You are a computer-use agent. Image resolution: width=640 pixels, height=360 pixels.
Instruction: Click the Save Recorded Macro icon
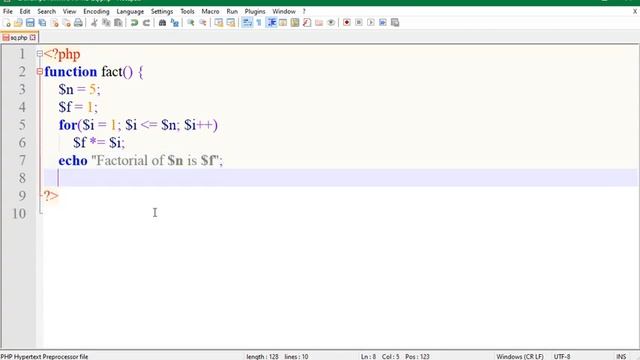click(x=395, y=23)
